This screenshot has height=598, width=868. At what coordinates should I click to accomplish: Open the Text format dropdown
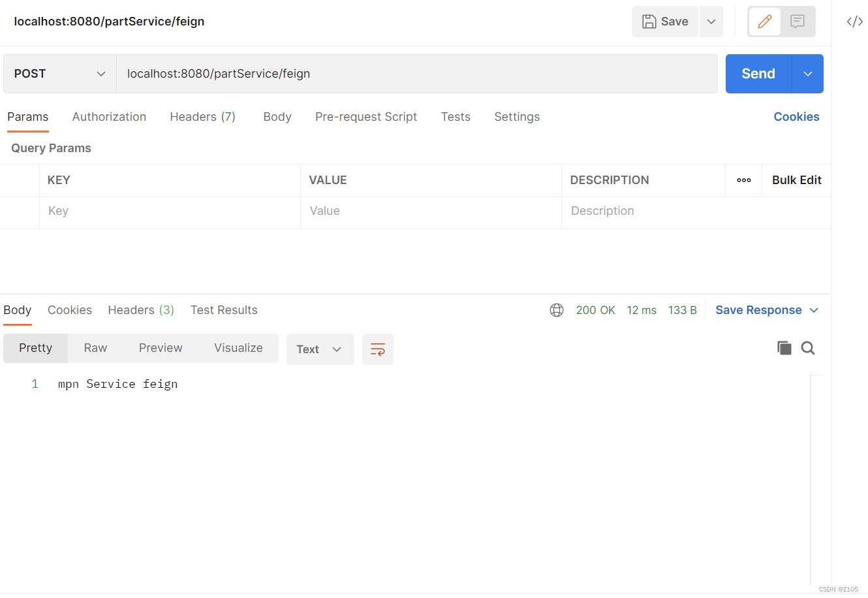tap(320, 349)
